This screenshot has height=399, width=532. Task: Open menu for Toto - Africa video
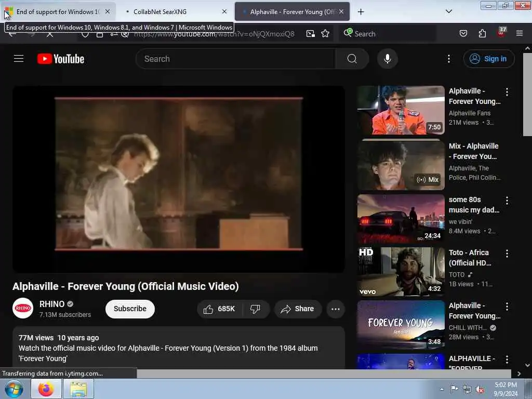(507, 254)
